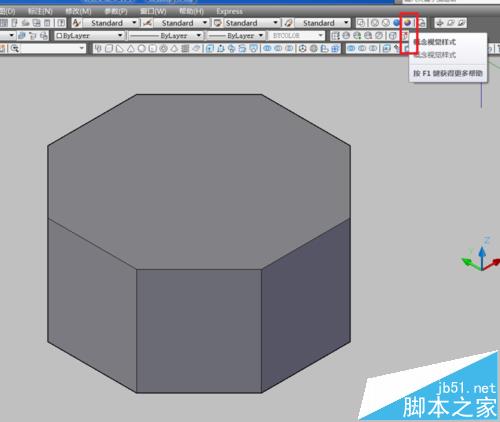
Task: Click the 3D wireframe visual style icon
Action: [x=375, y=23]
